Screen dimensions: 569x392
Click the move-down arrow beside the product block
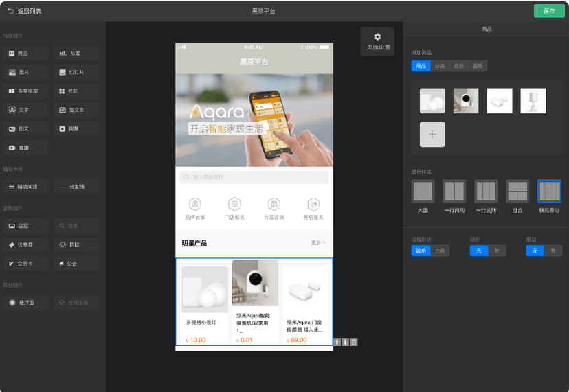pos(345,342)
